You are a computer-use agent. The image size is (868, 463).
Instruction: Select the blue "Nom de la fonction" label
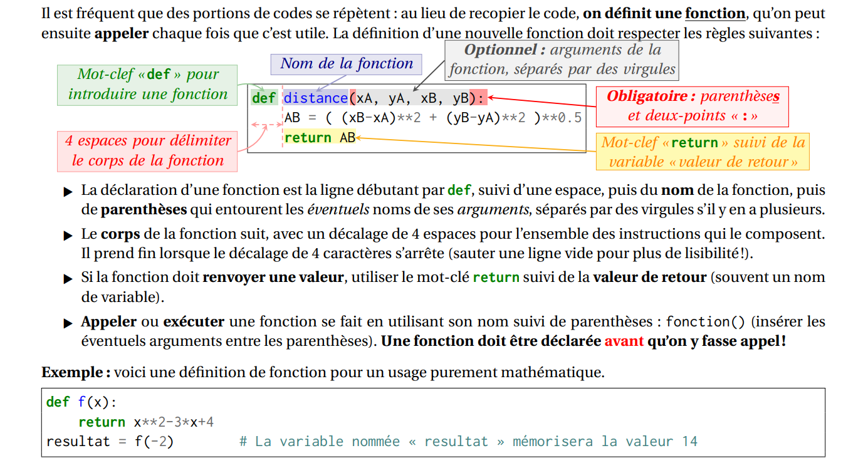(346, 64)
